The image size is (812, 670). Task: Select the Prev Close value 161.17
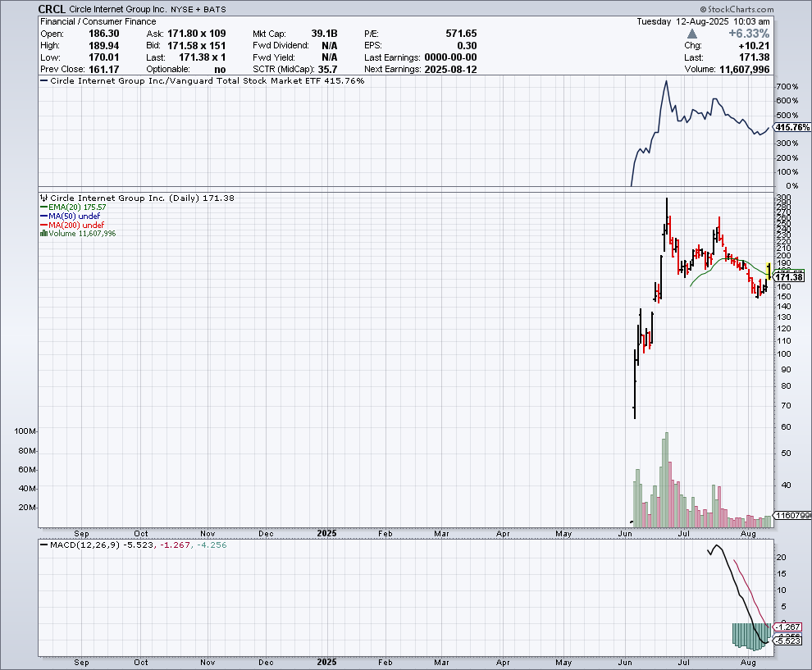tap(104, 70)
